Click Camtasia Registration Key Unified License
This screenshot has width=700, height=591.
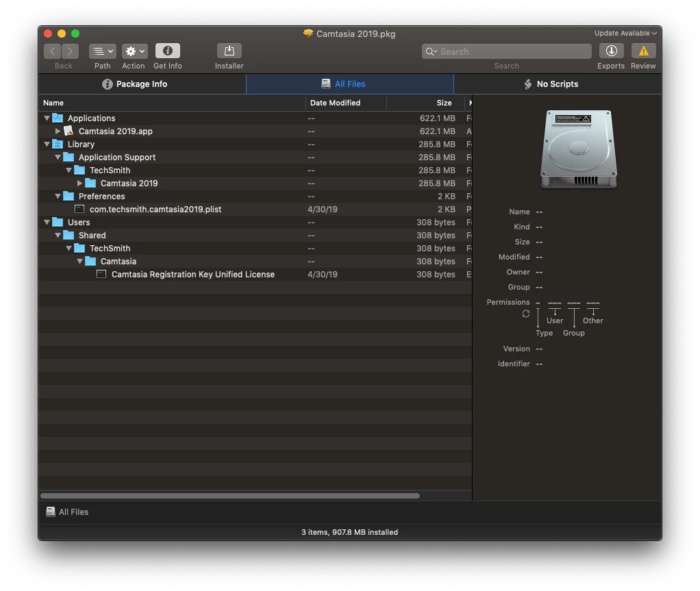(x=193, y=274)
